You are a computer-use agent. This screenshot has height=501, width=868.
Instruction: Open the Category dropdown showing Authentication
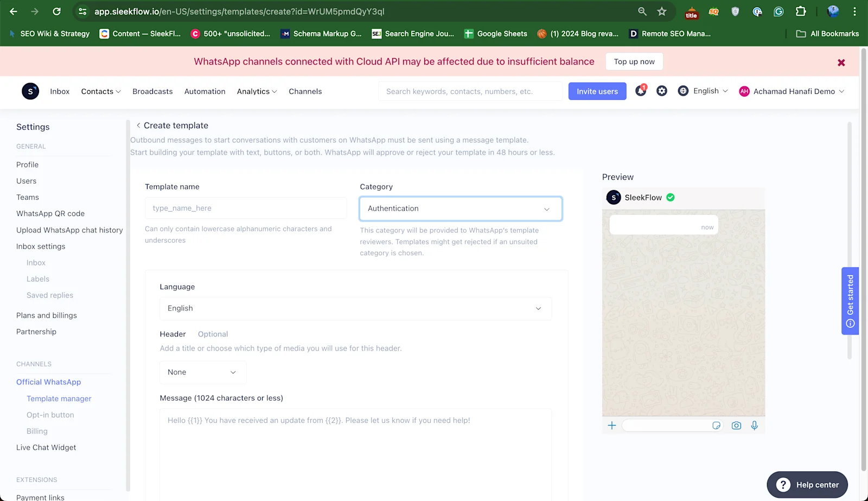461,208
